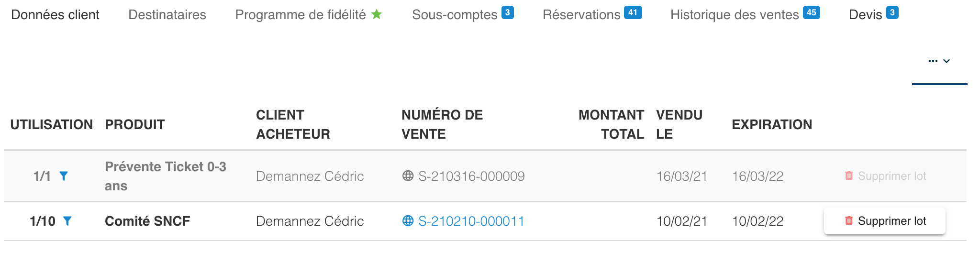Click Supprimer lot for Comité SNCF

pos(884,221)
